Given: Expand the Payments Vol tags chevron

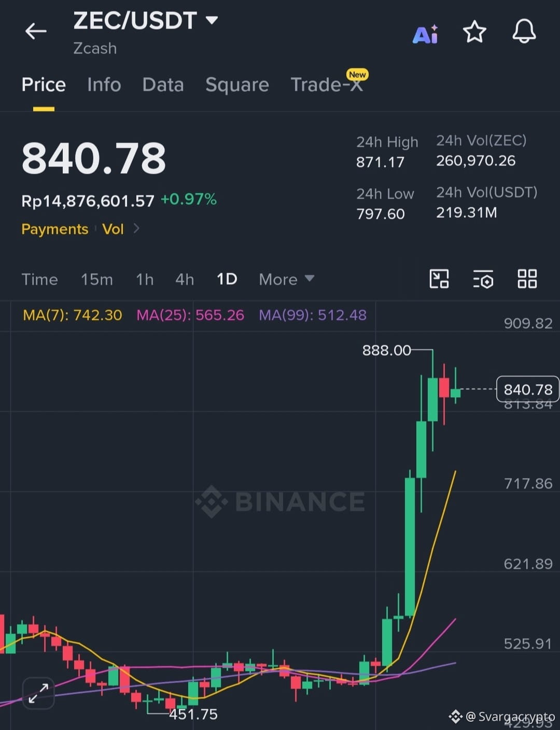Looking at the screenshot, I should pos(136,228).
